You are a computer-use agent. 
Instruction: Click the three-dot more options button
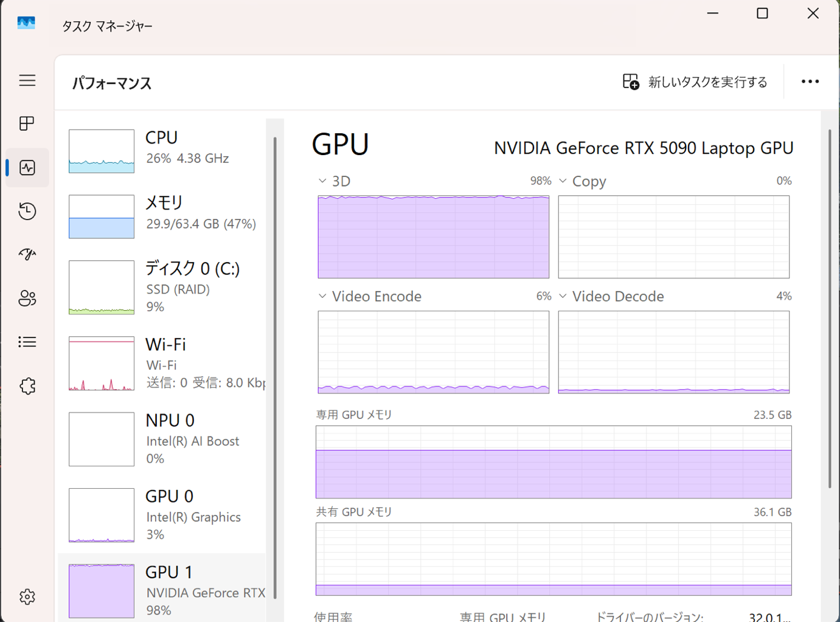coord(810,81)
